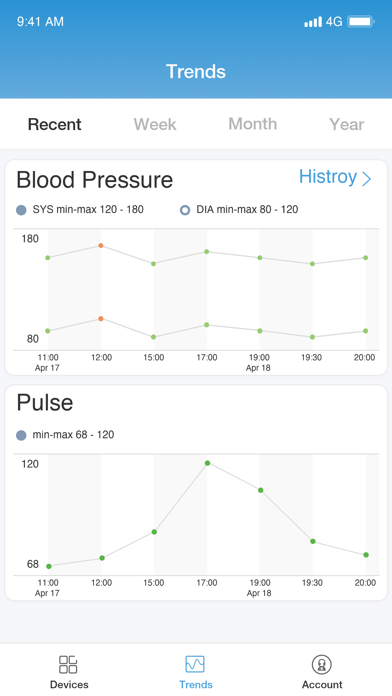This screenshot has width=392, height=696.
Task: Open the Account profile icon
Action: tap(321, 664)
